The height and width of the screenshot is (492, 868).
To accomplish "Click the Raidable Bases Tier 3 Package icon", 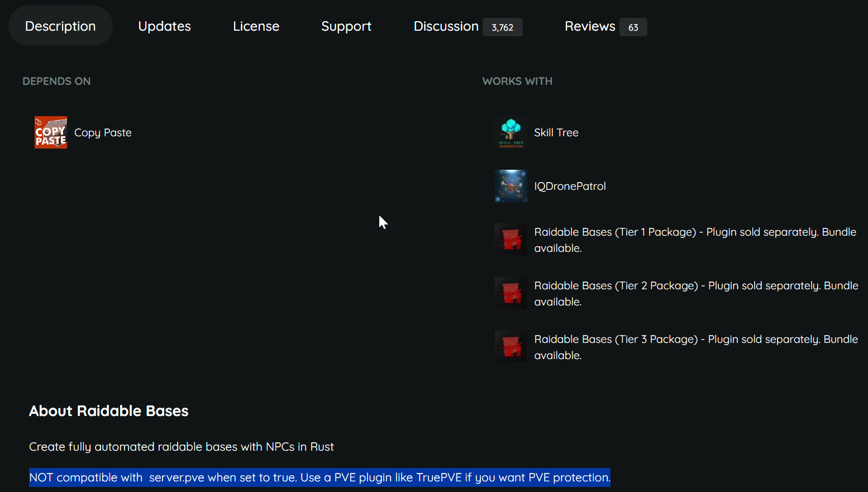I will [x=511, y=347].
